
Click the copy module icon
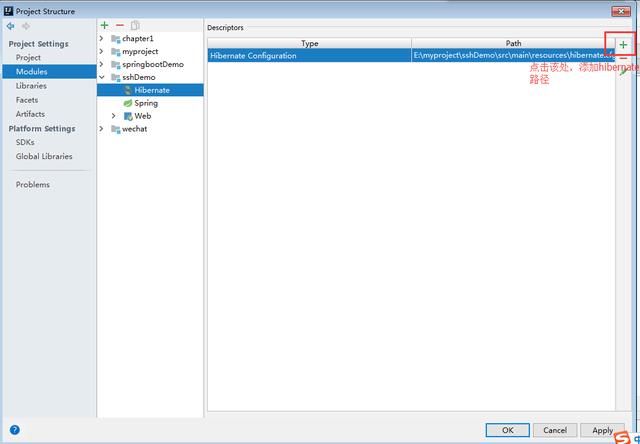coord(135,25)
